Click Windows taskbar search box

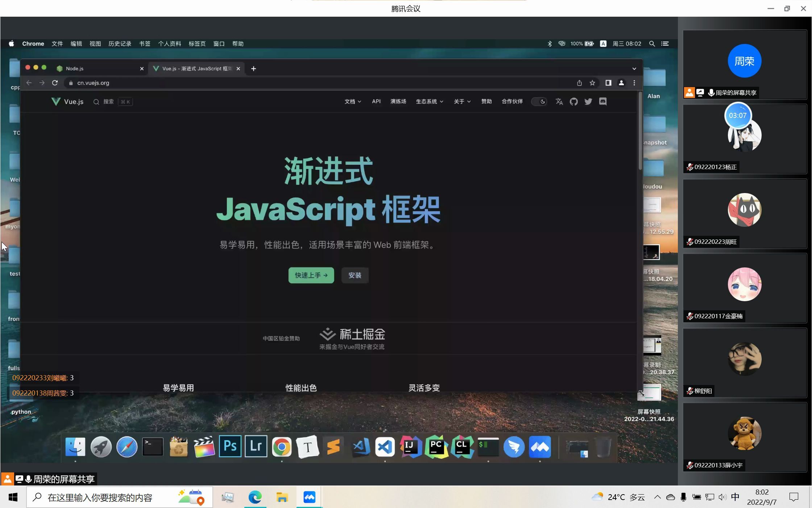click(x=119, y=497)
